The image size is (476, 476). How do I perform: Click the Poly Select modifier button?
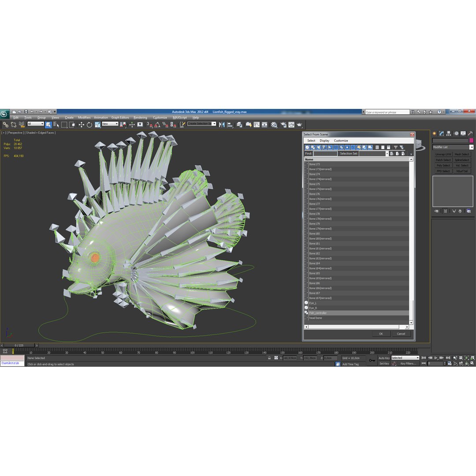[443, 165]
